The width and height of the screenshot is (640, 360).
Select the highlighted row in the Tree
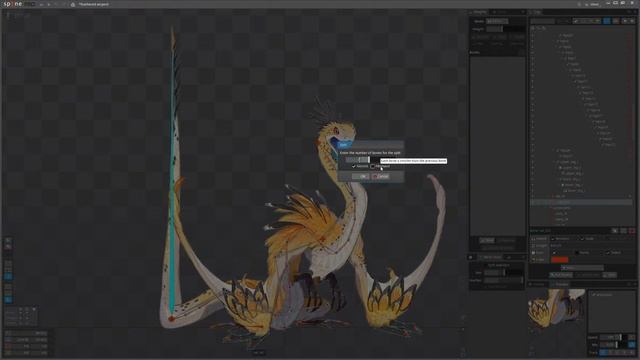581,202
